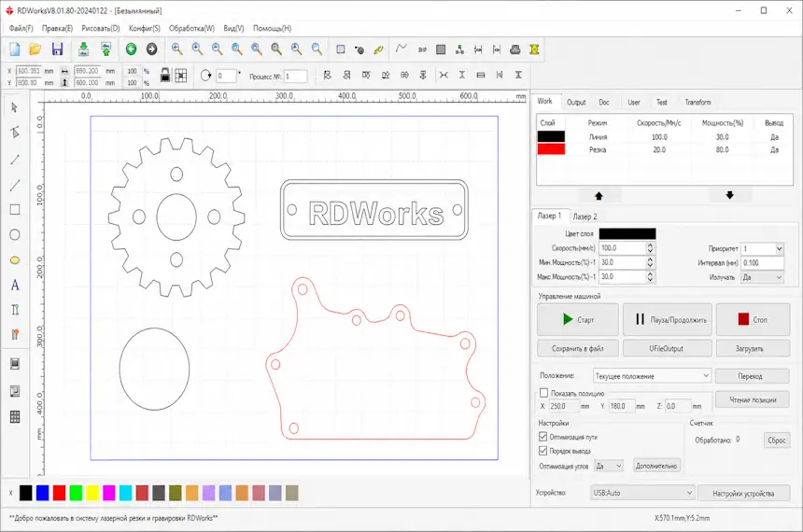Select the array grid tool in left toolbar

(x=15, y=417)
